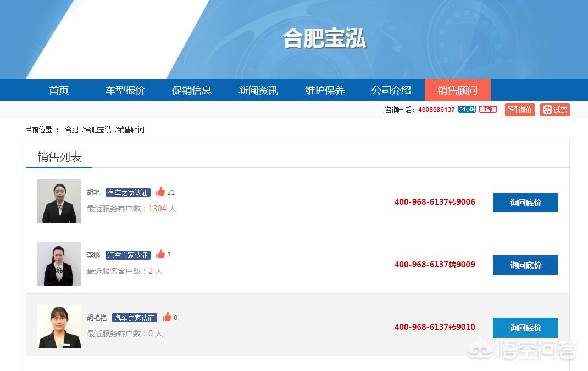The image size is (588, 371).
Task: Click the thumbs-up icon for 胡艳
Action: tap(160, 192)
